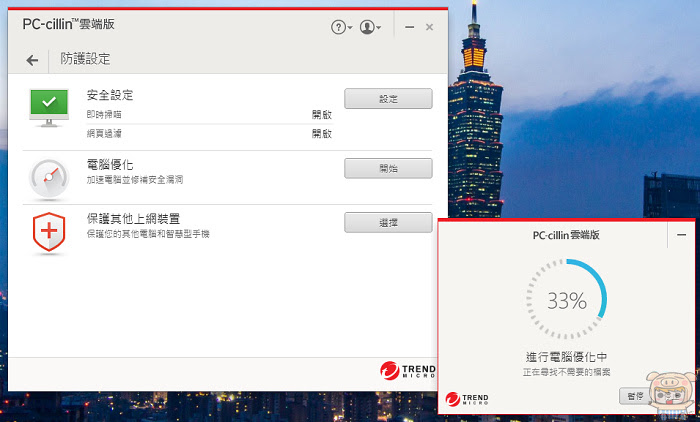Click 正在尋找不需要的檔案 status text

567,372
